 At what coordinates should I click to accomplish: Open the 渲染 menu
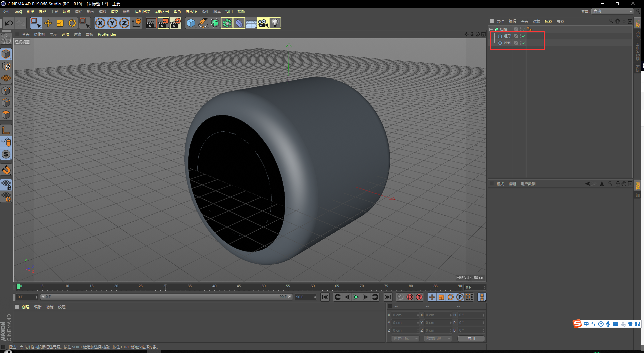click(115, 11)
